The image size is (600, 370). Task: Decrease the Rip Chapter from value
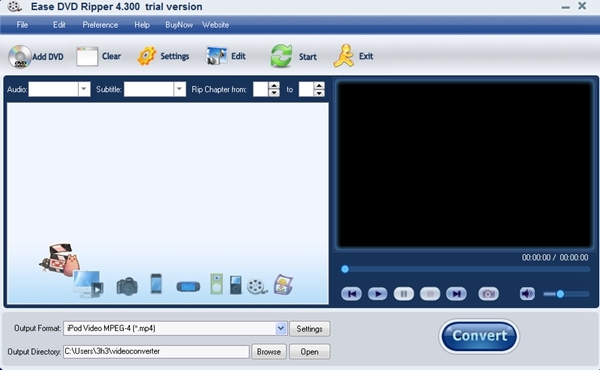click(x=274, y=93)
